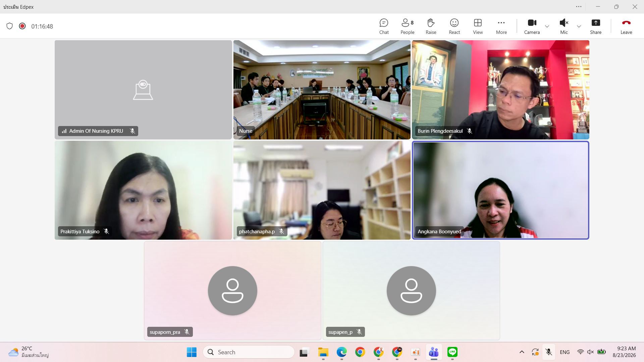Click muted mic icon beside Admin Of Nursing

pyautogui.click(x=132, y=131)
